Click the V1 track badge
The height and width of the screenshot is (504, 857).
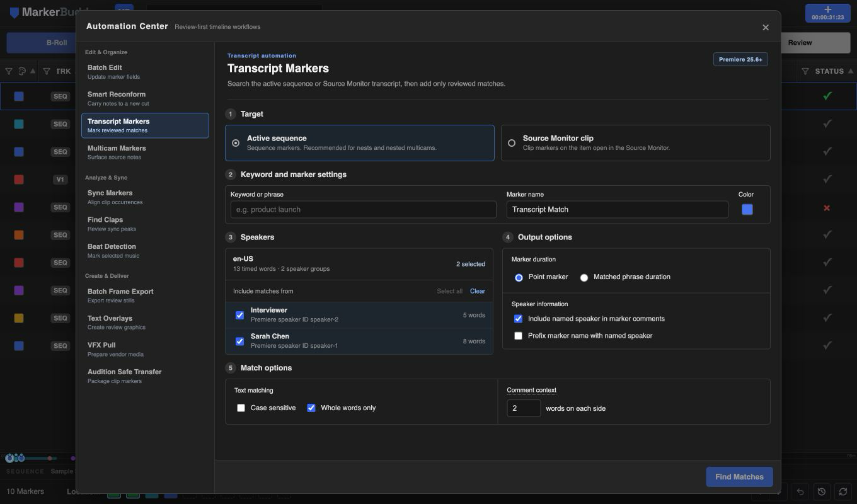(60, 180)
